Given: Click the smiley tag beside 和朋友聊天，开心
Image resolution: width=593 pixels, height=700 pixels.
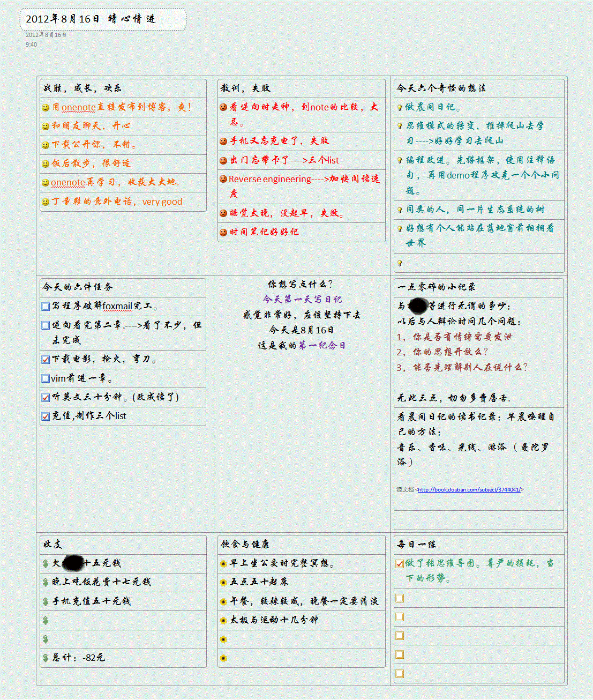Looking at the screenshot, I should click(46, 126).
